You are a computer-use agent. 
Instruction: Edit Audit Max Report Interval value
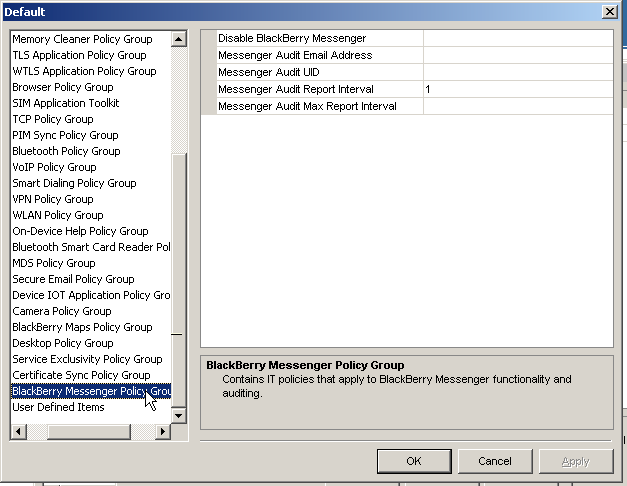point(518,106)
